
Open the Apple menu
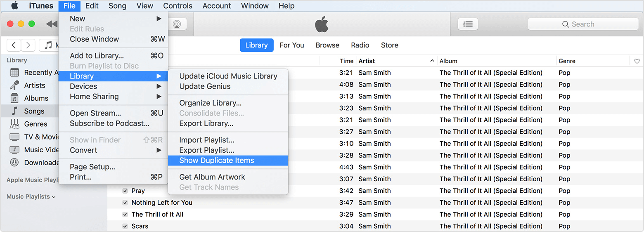pos(14,6)
